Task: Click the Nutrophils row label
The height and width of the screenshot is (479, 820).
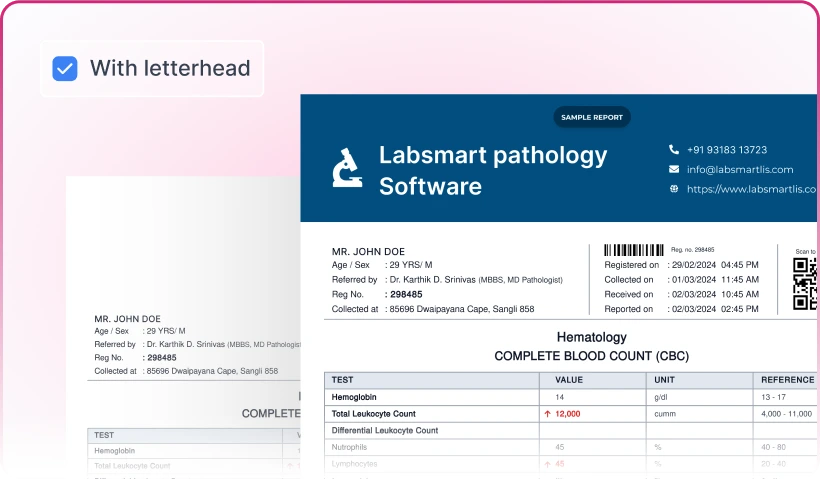Action: click(x=349, y=447)
